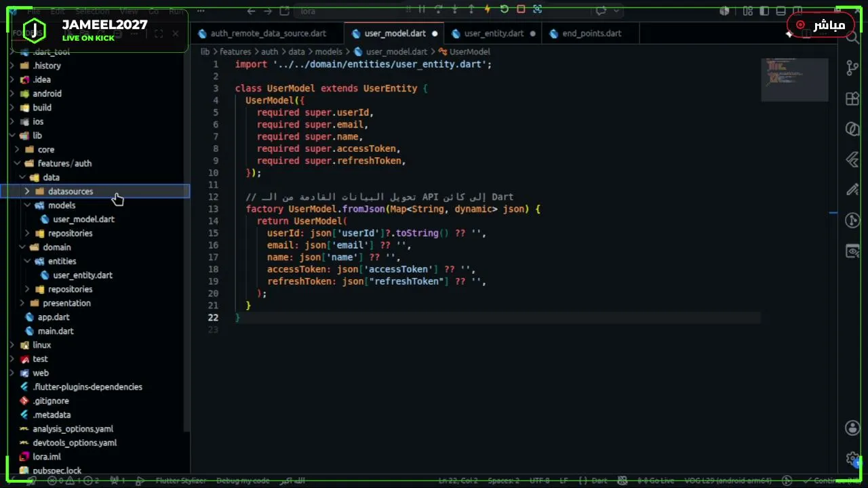Expand the datasources folder chevron
Image resolution: width=868 pixels, height=488 pixels.
point(27,192)
